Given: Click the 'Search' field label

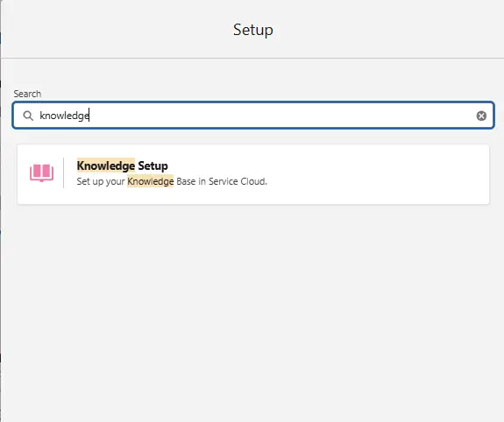Looking at the screenshot, I should point(27,94).
